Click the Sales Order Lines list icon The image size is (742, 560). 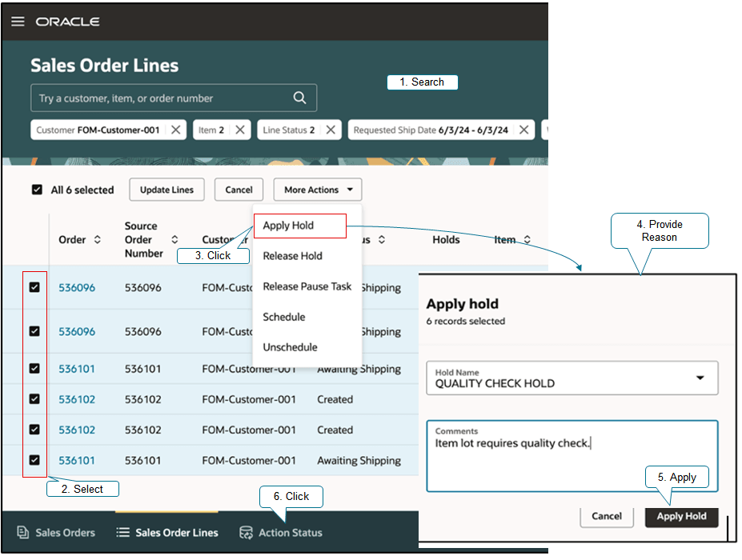coord(122,533)
